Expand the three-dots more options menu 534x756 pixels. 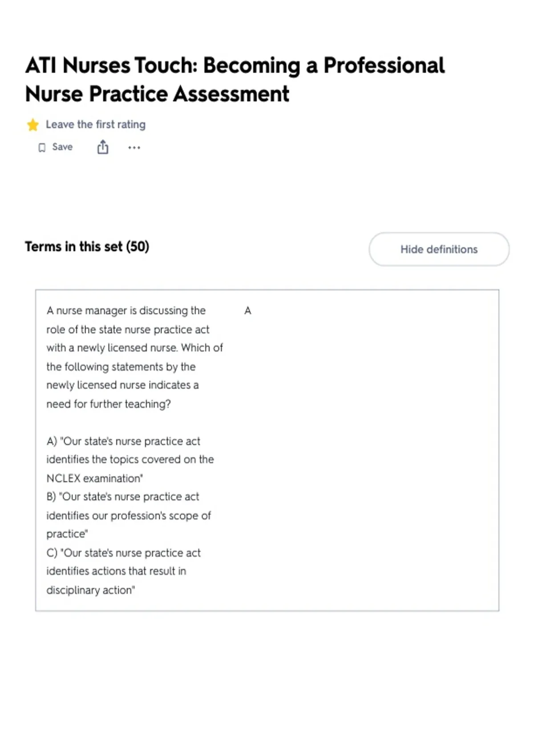134,148
